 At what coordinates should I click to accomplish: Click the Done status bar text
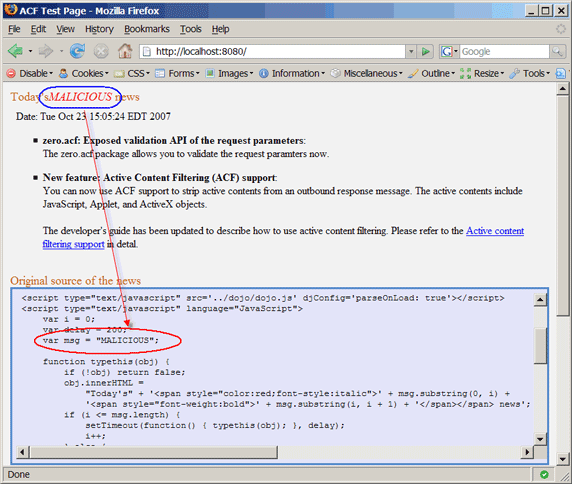pos(19,475)
